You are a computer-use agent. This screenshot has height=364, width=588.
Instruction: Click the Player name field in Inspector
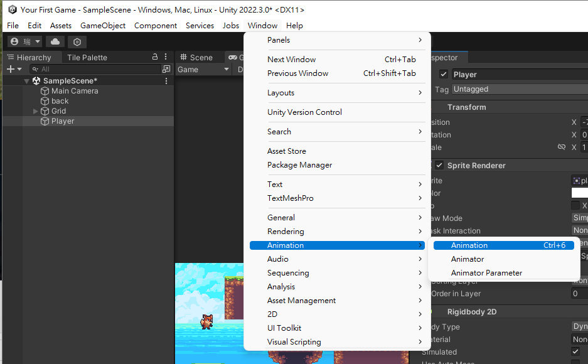coord(520,74)
